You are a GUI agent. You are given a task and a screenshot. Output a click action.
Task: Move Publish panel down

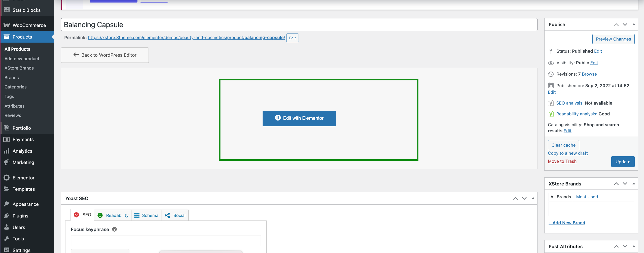point(625,24)
